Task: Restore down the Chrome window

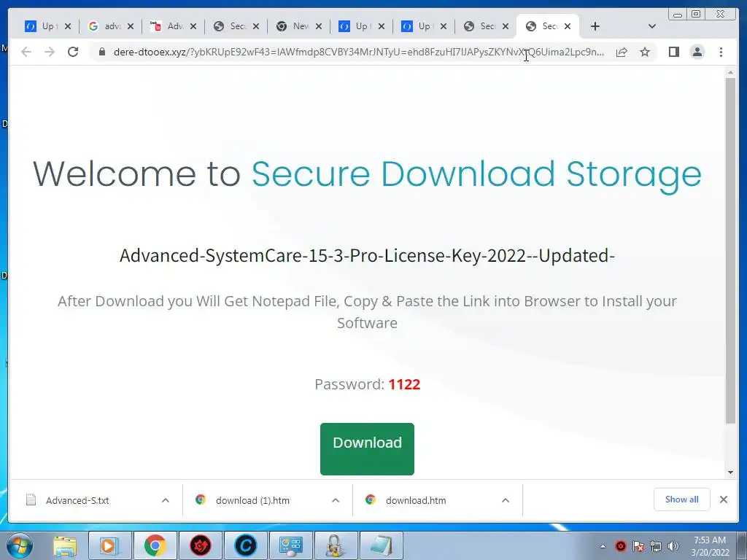Action: click(696, 15)
